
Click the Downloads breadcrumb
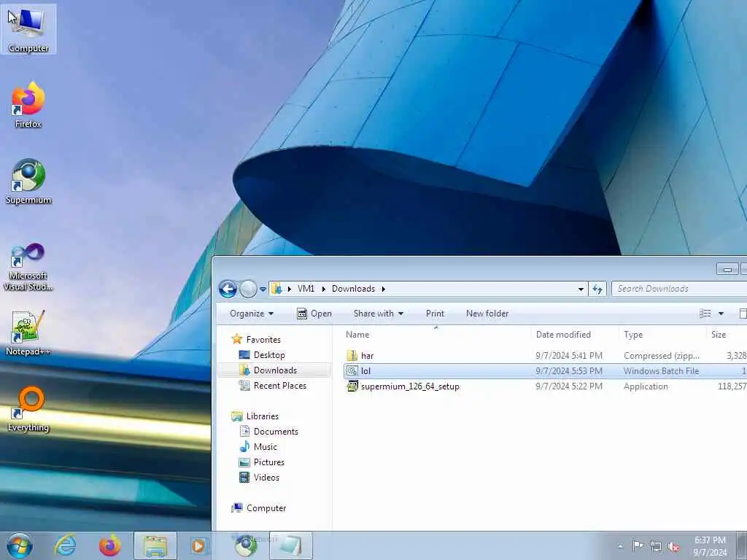[353, 289]
